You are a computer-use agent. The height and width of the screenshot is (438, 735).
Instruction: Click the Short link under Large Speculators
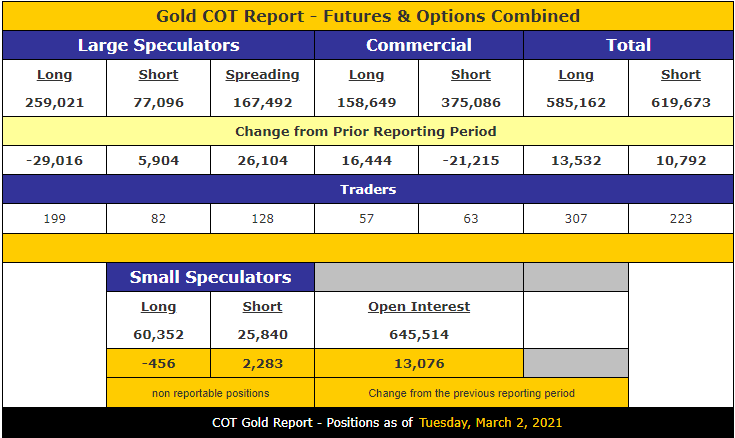[158, 75]
